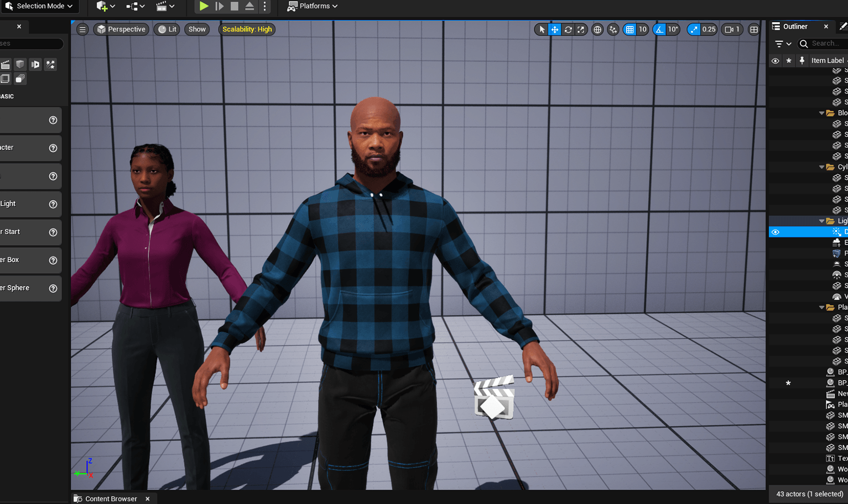The width and height of the screenshot is (848, 504).
Task: Show Visual Effects sparkle category
Action: tap(50, 65)
